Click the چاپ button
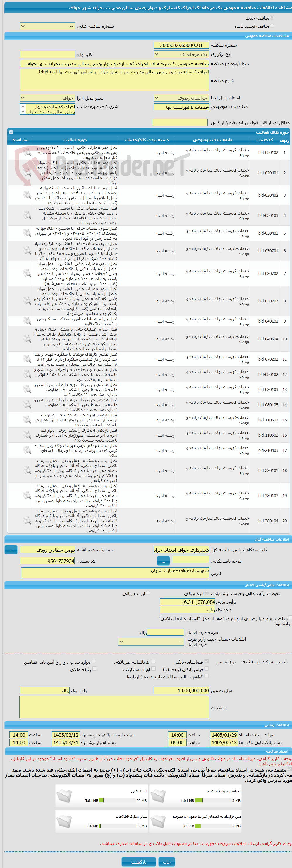 (x=166, y=862)
